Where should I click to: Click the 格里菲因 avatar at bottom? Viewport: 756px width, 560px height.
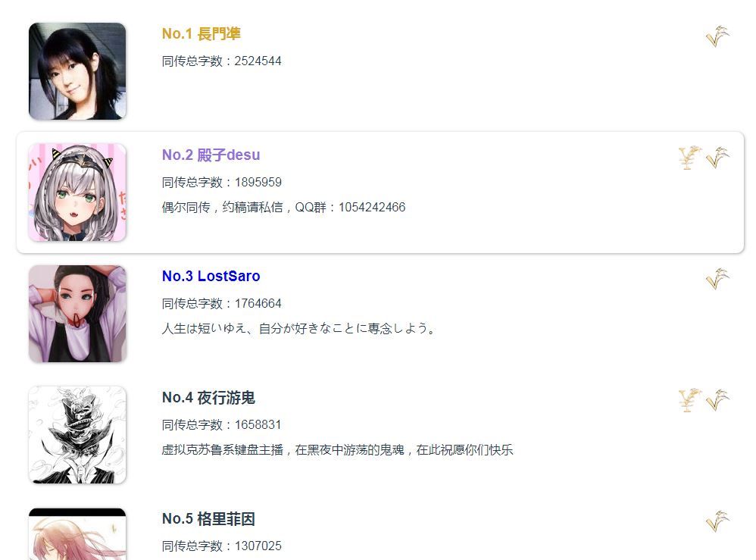pyautogui.click(x=77, y=534)
